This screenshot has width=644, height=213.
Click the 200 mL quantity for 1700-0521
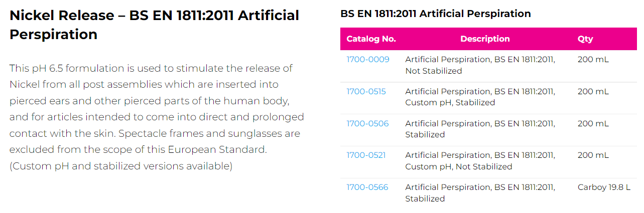tap(593, 155)
